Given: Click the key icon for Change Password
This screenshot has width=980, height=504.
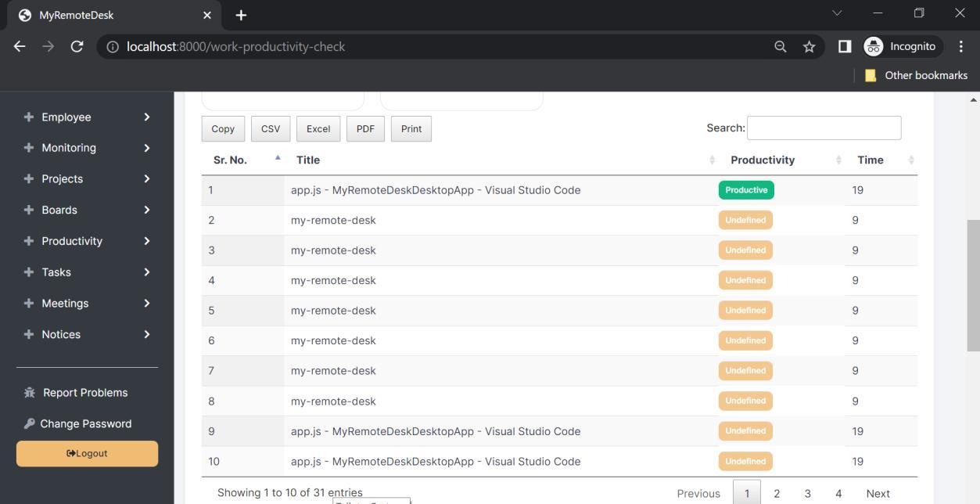Looking at the screenshot, I should [30, 424].
